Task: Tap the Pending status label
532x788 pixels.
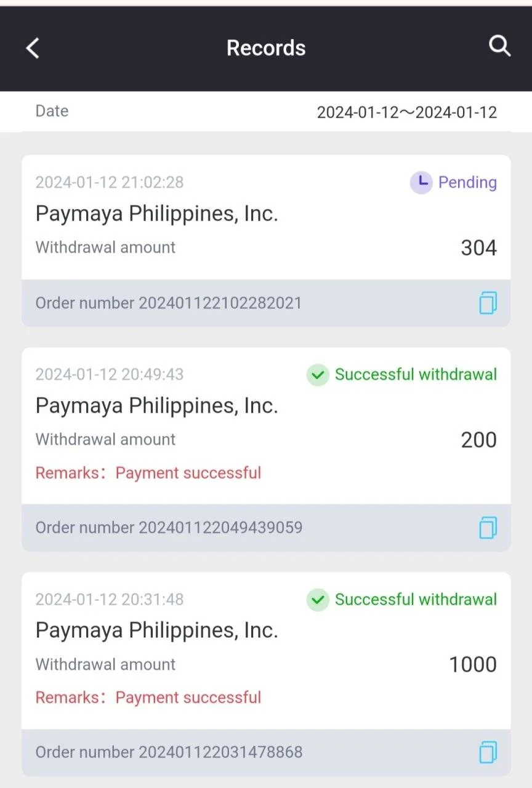Action: point(467,182)
